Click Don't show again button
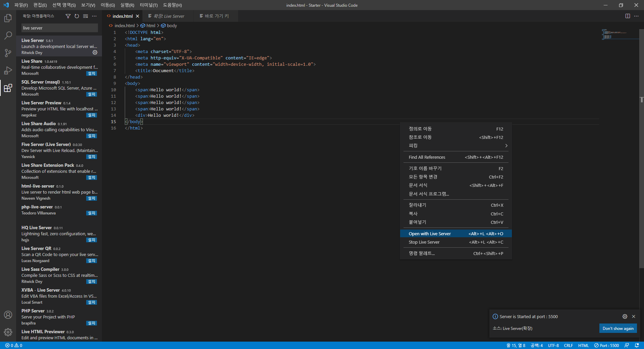Viewport: 644px width, 349px height. coord(618,329)
